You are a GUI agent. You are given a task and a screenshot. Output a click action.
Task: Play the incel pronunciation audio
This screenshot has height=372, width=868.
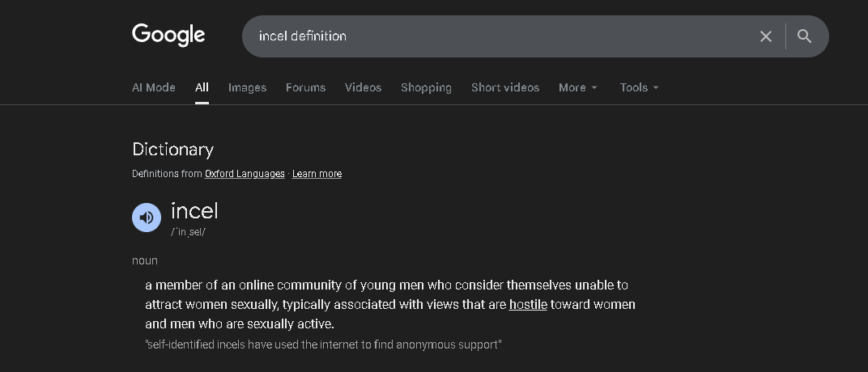pos(147,218)
